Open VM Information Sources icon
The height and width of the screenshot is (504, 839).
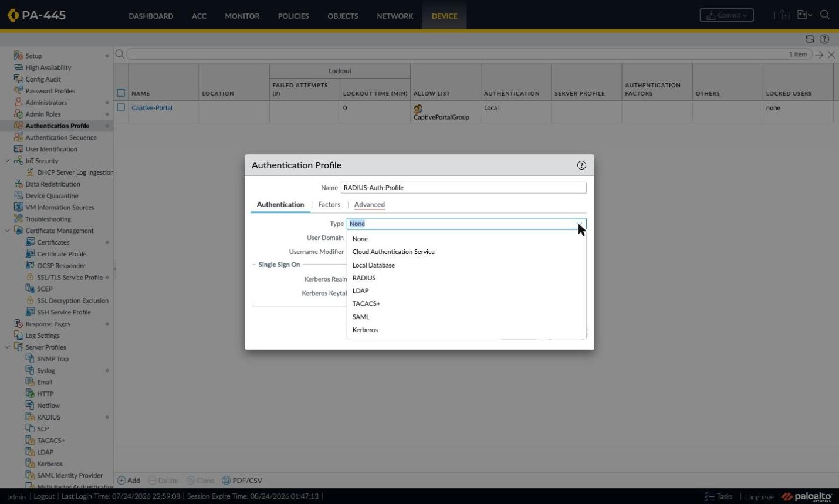click(18, 207)
